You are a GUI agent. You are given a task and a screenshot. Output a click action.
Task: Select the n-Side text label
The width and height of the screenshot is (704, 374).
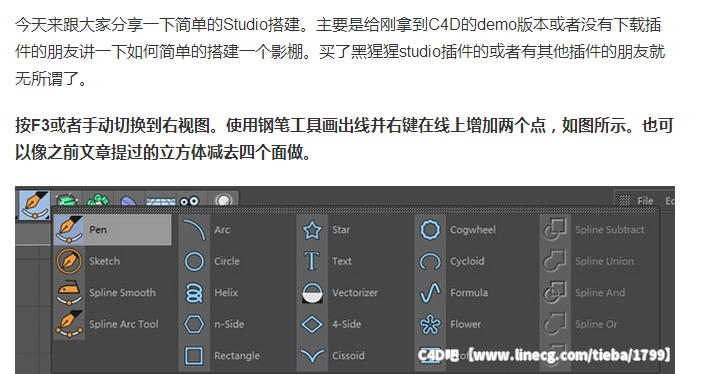click(229, 324)
